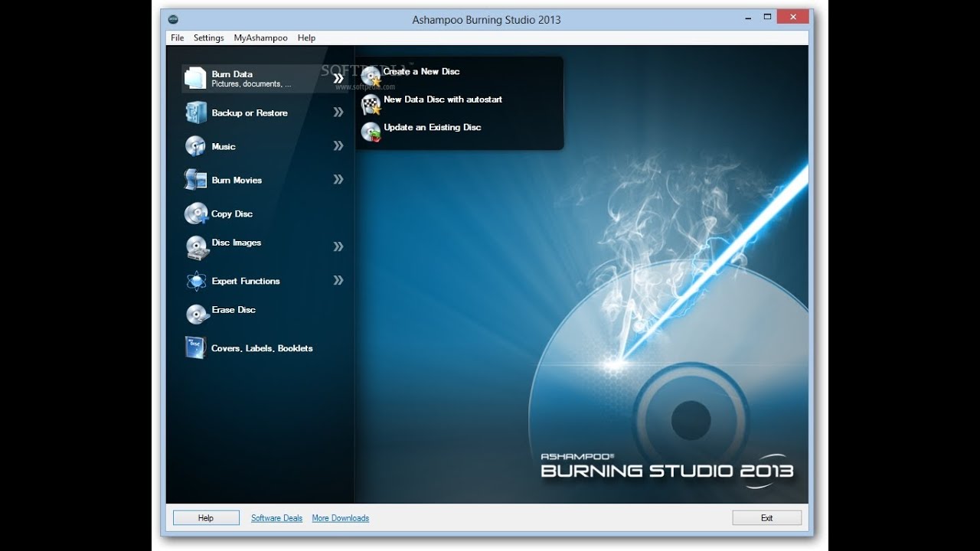Click the 'Pictures, documents, ...' subtitle
This screenshot has height=551, width=980.
[251, 84]
